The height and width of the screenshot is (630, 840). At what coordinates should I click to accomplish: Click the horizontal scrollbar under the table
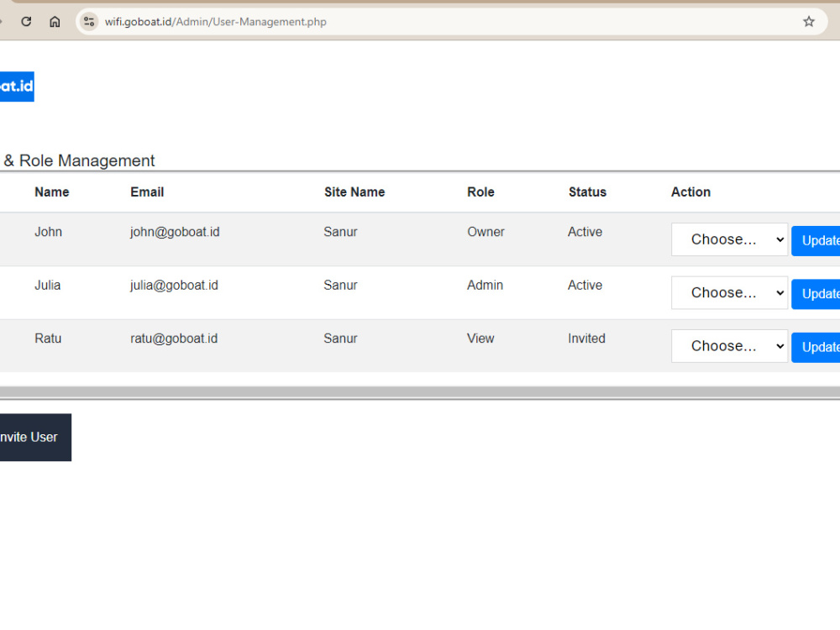(420, 392)
